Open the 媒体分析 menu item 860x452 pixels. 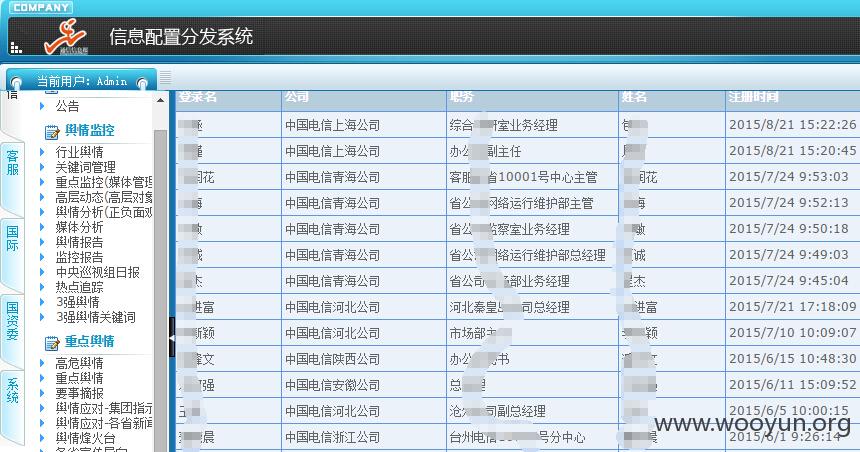point(80,227)
